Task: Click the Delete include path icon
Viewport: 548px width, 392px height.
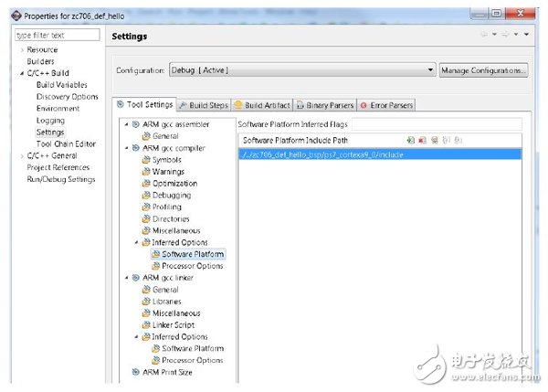Action: point(423,140)
